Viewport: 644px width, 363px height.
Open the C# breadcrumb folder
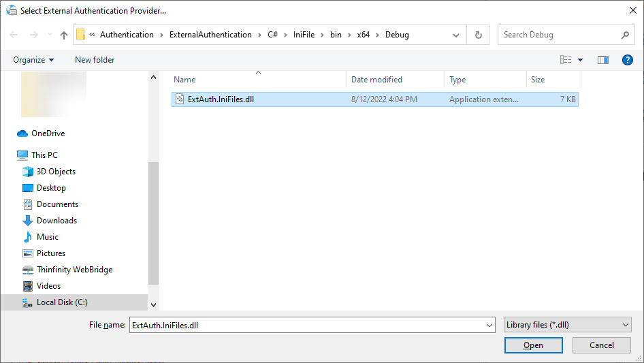click(273, 35)
